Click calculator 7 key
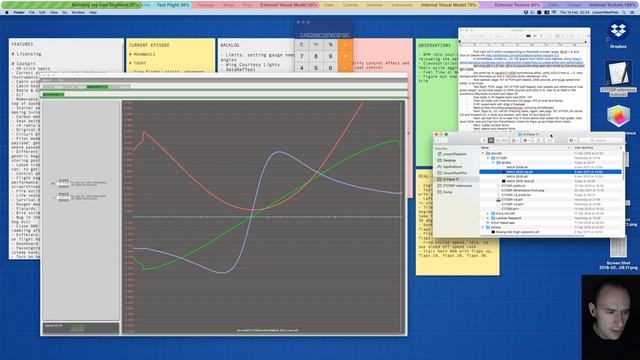 click(x=302, y=56)
